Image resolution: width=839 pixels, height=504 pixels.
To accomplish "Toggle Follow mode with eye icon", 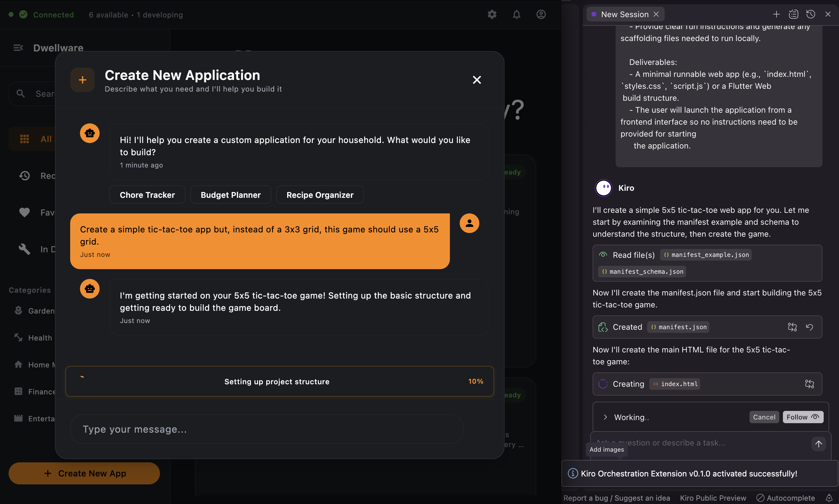I will tap(803, 417).
